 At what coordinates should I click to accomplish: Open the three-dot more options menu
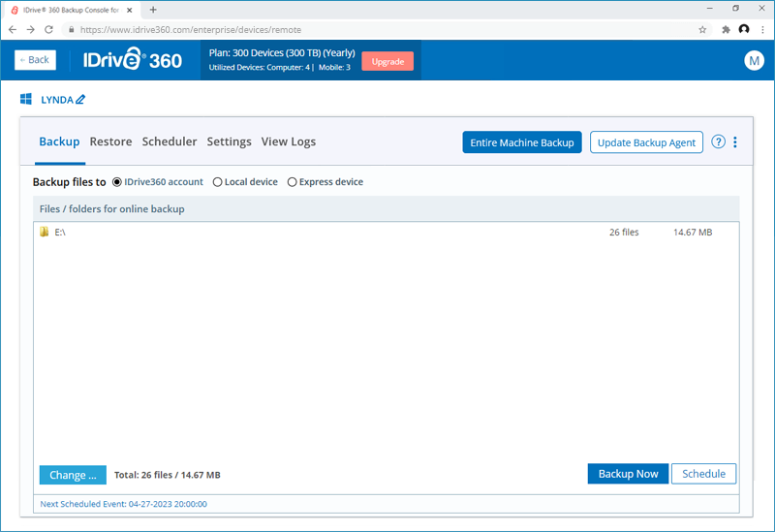click(x=735, y=142)
